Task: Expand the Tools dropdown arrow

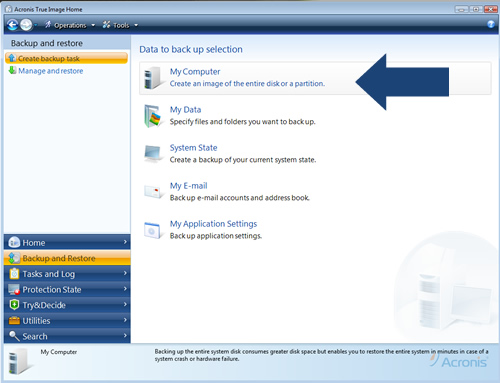Action: 136,25
